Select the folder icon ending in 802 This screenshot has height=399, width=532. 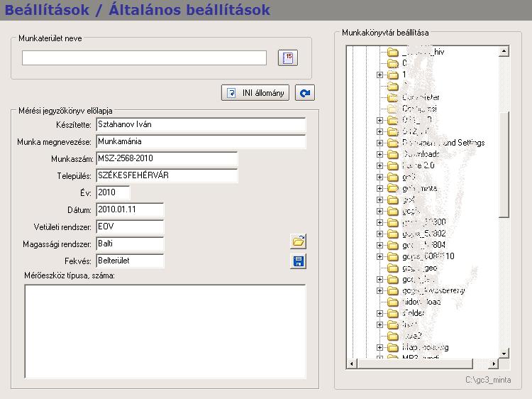click(x=393, y=234)
